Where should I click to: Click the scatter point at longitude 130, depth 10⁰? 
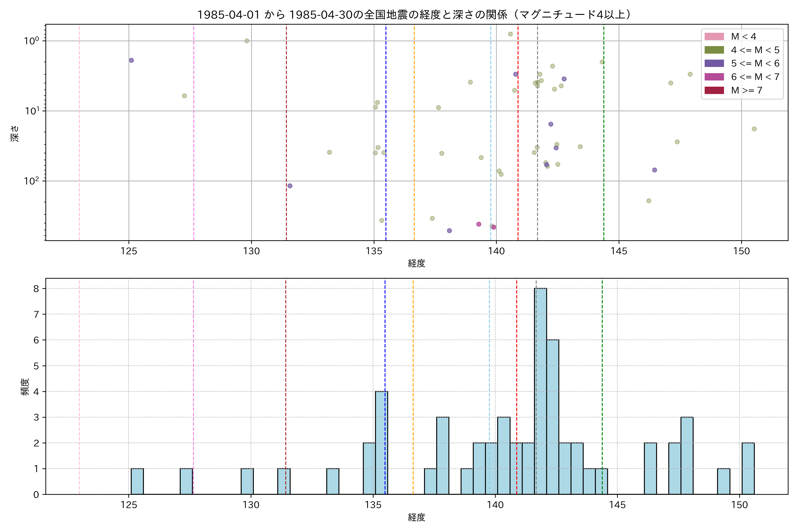247,41
